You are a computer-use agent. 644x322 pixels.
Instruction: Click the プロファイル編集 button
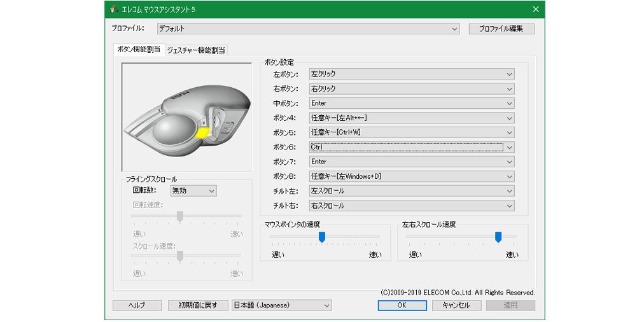[502, 29]
